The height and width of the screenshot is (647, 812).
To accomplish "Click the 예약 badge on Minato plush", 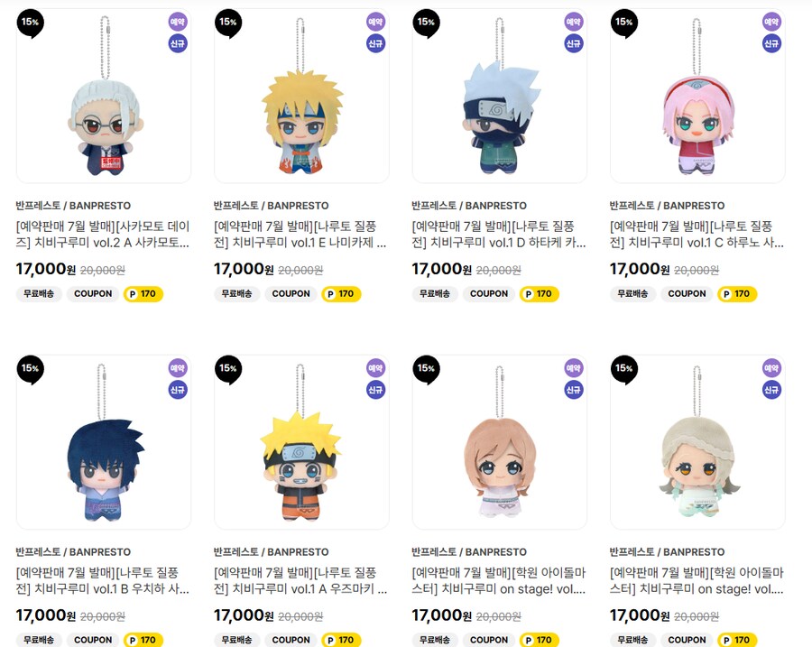I will pyautogui.click(x=375, y=22).
